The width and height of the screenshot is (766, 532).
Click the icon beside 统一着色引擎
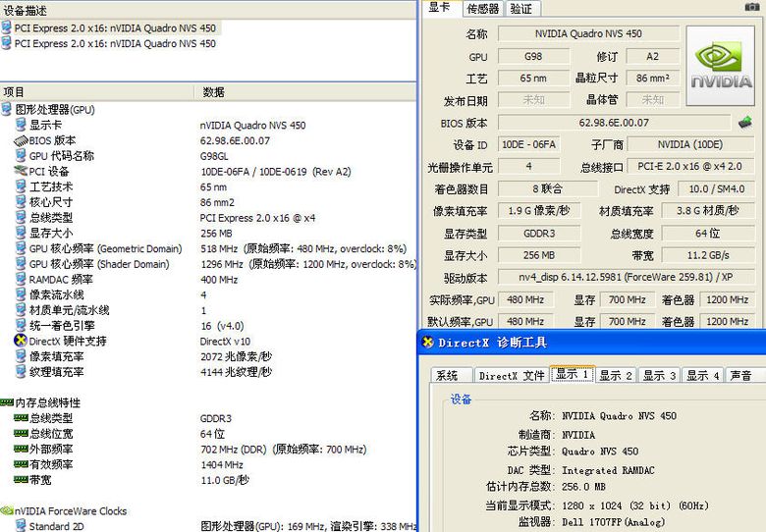21,325
